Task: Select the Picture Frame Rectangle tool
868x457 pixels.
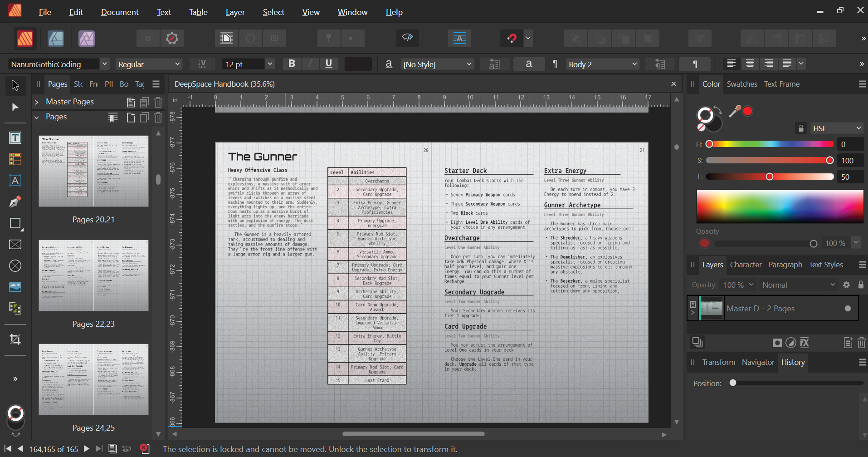Action: coord(15,245)
